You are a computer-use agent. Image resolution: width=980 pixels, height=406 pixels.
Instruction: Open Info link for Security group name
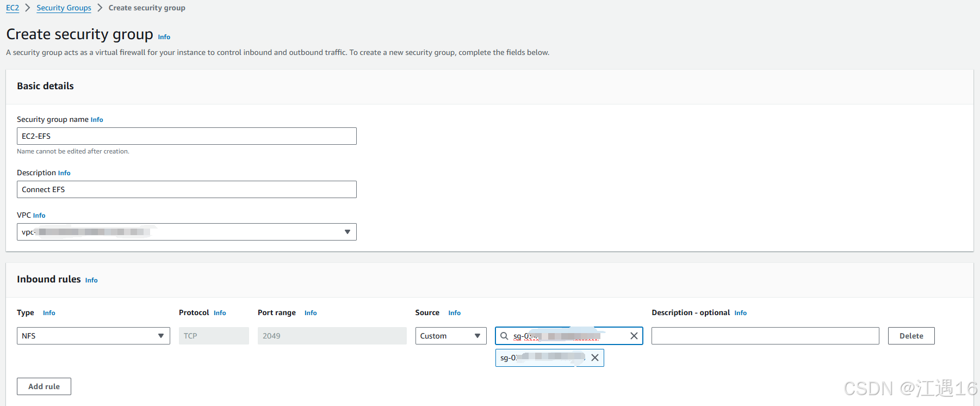pos(97,120)
